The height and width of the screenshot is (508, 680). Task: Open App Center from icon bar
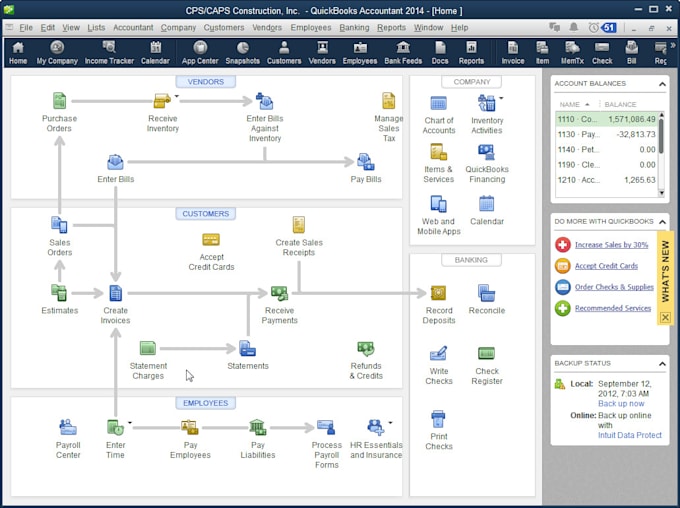[x=200, y=52]
